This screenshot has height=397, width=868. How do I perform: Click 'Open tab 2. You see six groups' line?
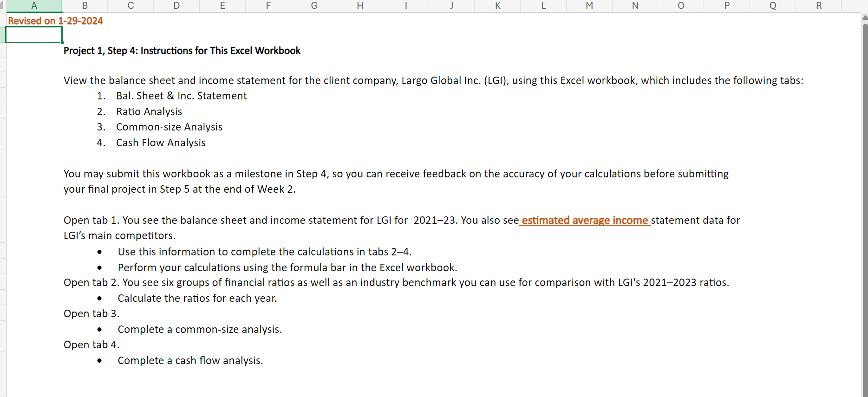(396, 282)
